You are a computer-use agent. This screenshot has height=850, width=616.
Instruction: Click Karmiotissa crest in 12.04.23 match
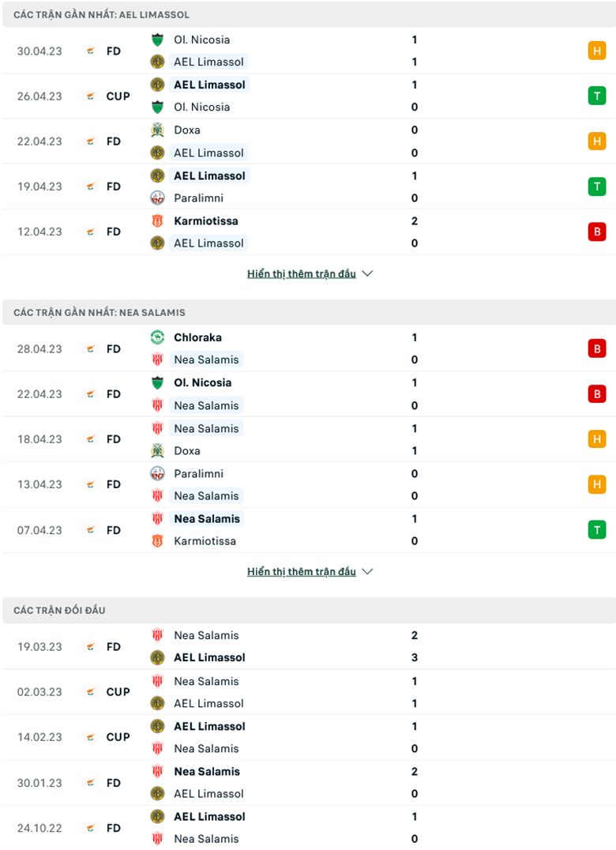point(157,221)
